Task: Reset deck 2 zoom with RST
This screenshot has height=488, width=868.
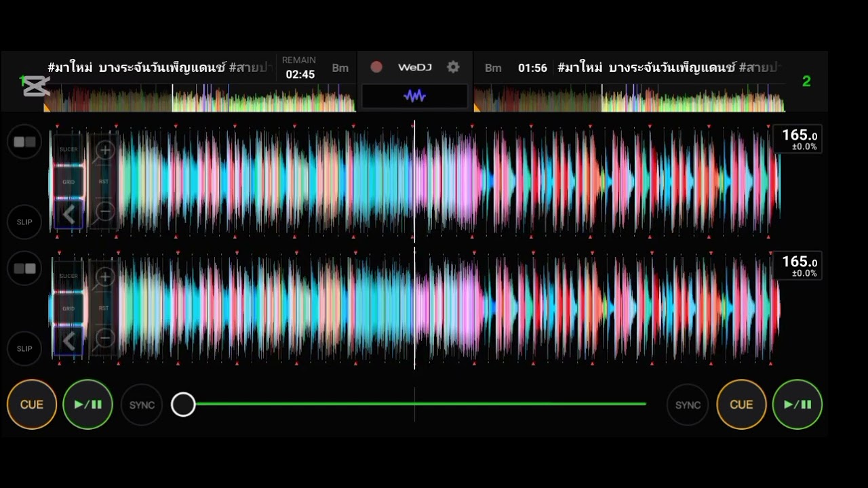Action: (x=104, y=308)
